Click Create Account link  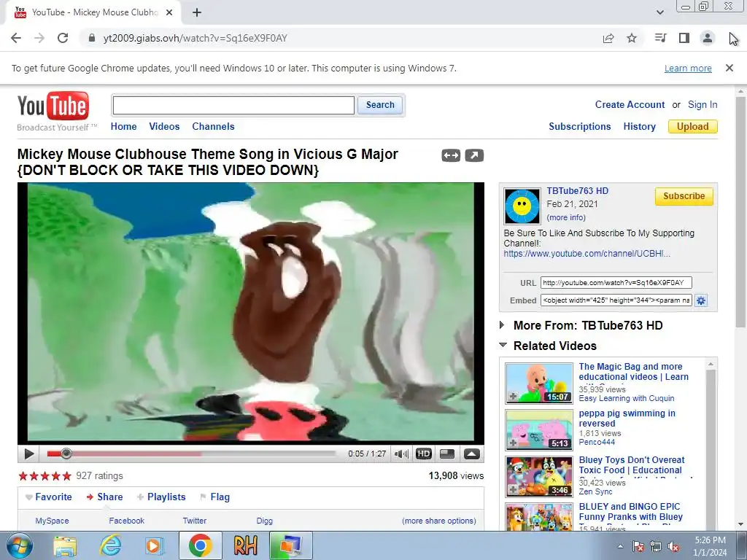[x=630, y=104]
